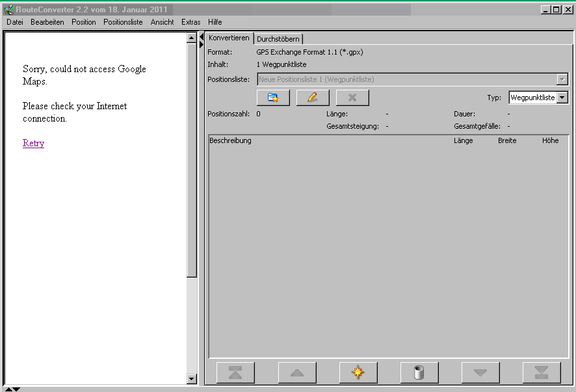
Task: Open the Positionsliste menu
Action: (123, 22)
